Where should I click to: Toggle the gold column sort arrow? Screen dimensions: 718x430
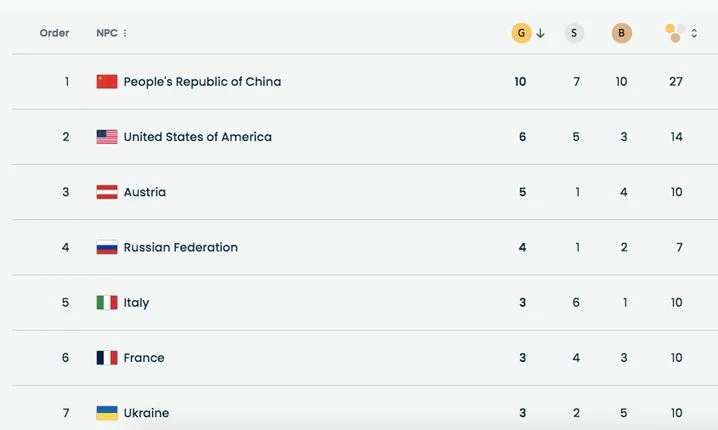coord(541,33)
